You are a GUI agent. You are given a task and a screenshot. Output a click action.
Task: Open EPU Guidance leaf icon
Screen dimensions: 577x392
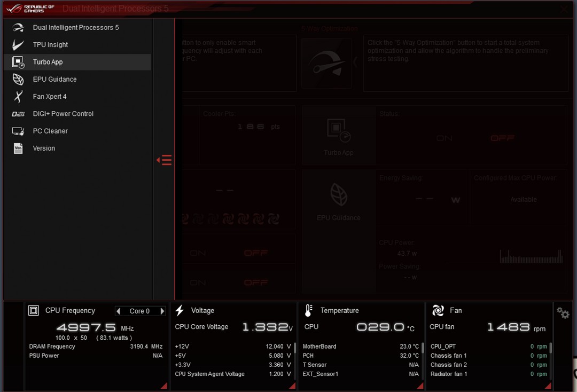pos(18,80)
